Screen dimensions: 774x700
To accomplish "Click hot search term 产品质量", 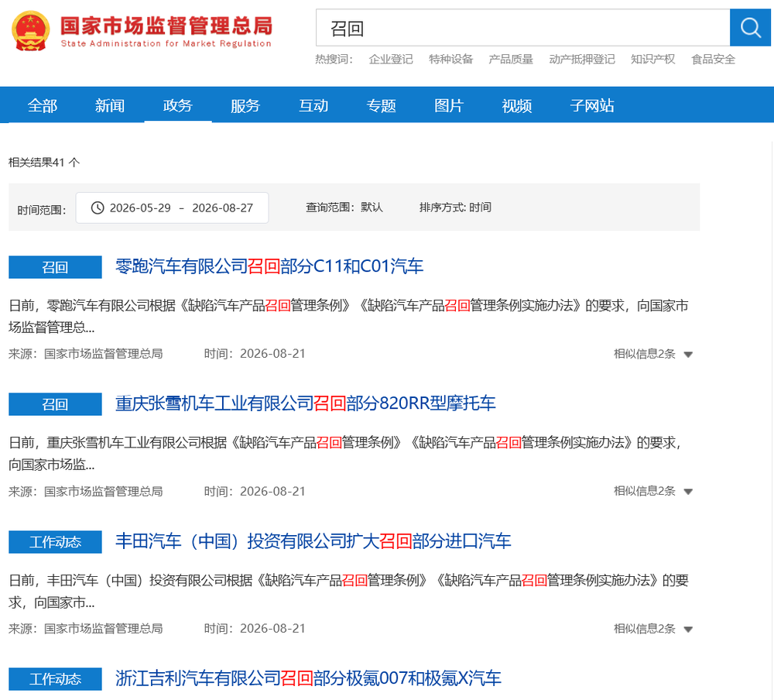I will [x=511, y=60].
